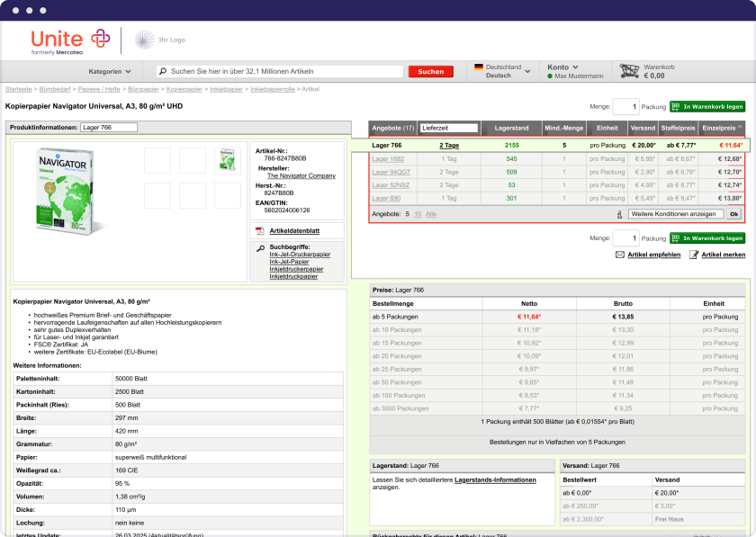The height and width of the screenshot is (537, 756).
Task: Click the Unite logo
Action: coord(71,40)
